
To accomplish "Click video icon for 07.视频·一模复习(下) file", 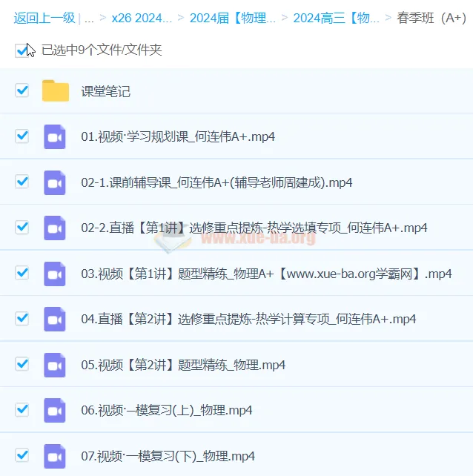I will (56, 455).
